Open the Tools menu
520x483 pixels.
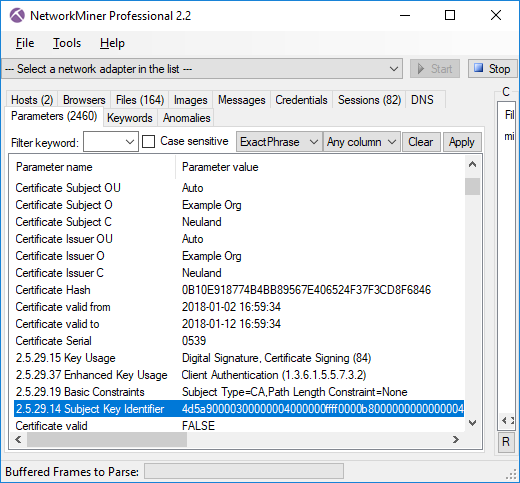coord(67,43)
